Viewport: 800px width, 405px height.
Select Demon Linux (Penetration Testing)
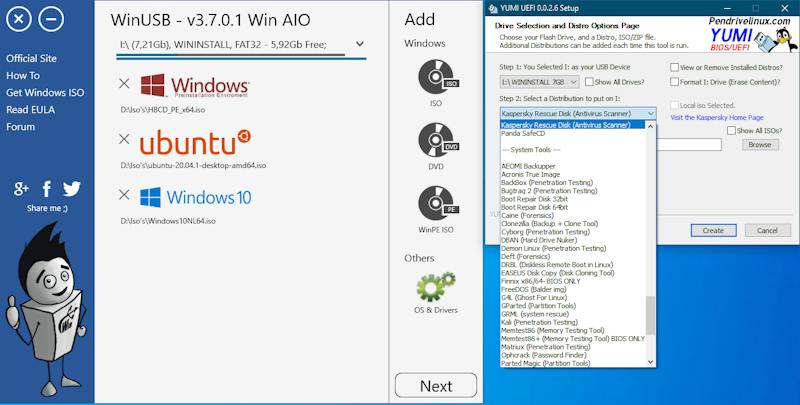coord(554,248)
